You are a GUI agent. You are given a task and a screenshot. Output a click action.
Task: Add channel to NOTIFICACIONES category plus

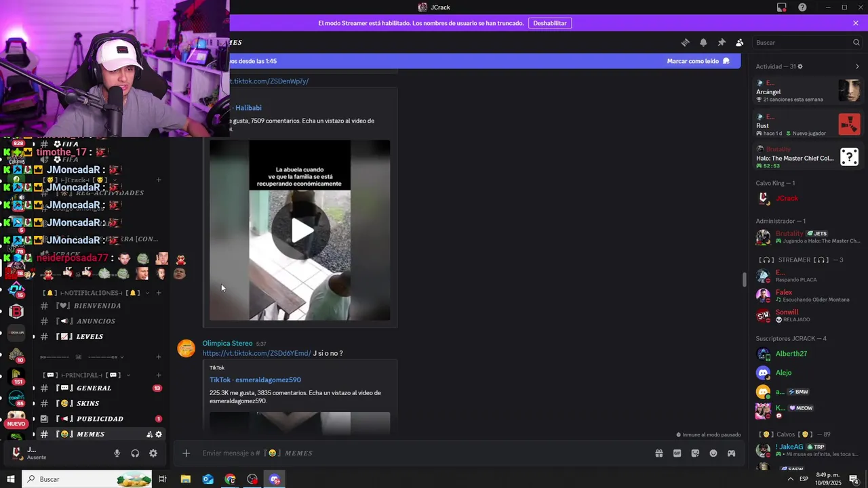coord(159,293)
